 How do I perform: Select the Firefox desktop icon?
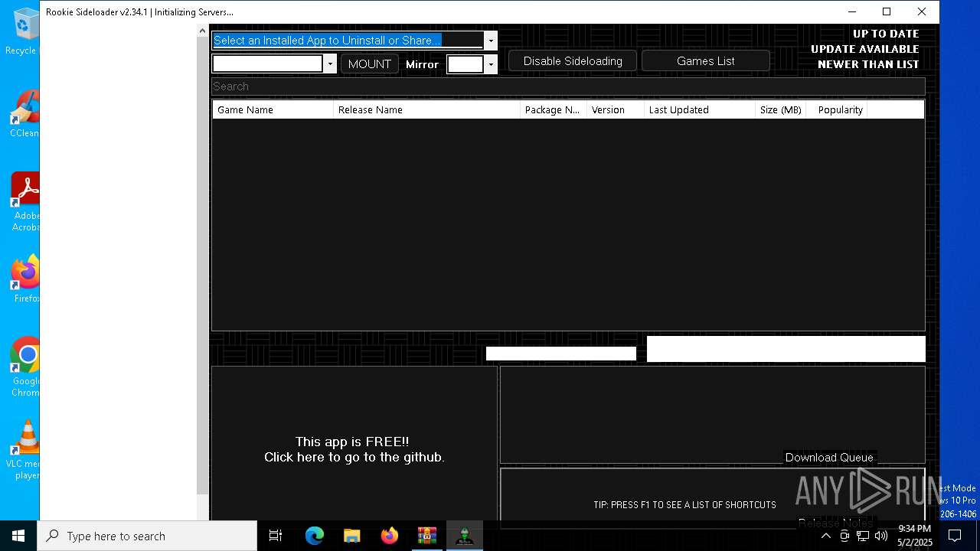tap(24, 279)
